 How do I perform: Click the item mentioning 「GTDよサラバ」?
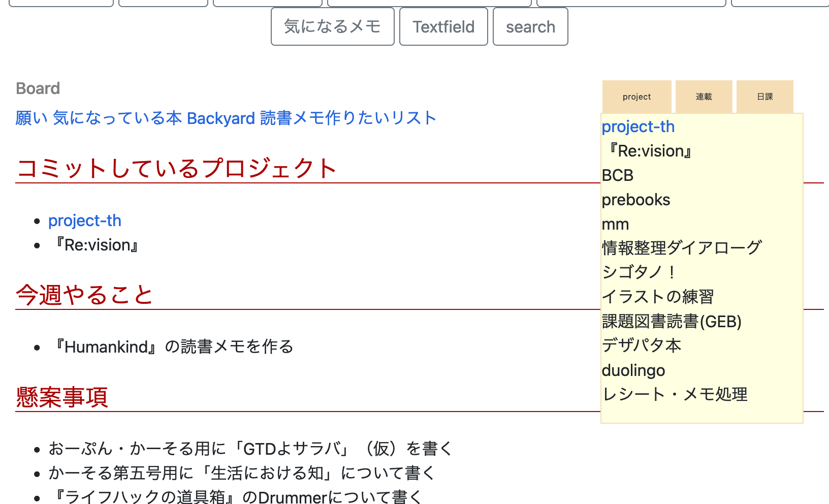250,449
